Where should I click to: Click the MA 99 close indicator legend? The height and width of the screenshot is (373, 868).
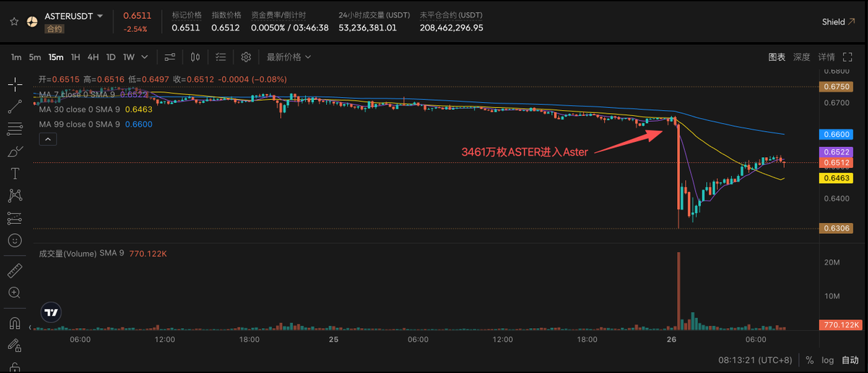(95, 125)
